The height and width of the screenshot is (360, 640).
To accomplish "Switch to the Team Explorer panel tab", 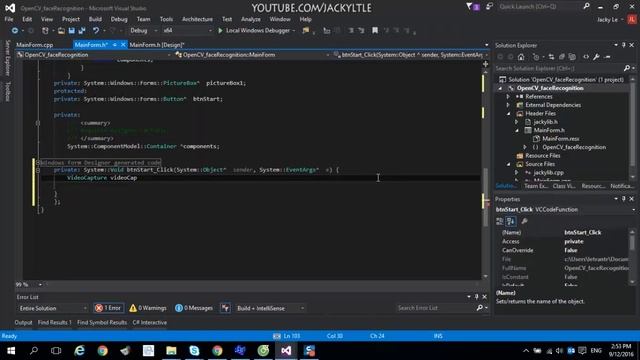I will tap(535, 186).
